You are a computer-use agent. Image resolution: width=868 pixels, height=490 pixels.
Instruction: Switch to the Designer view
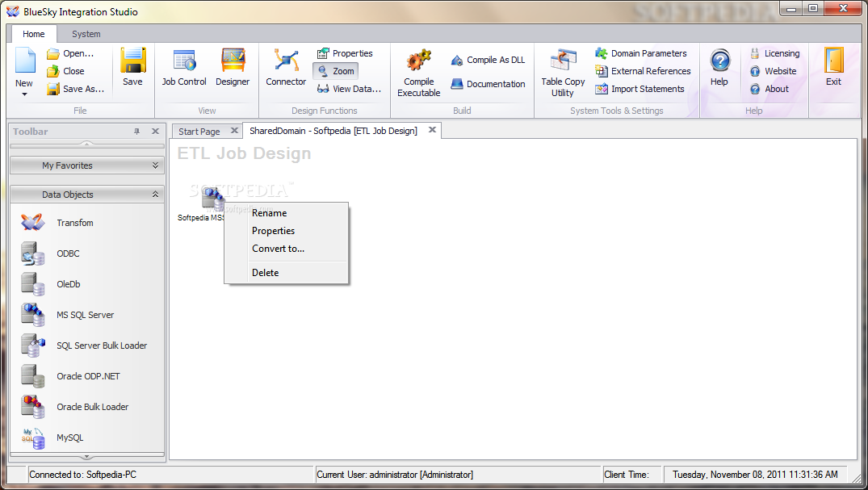point(233,68)
